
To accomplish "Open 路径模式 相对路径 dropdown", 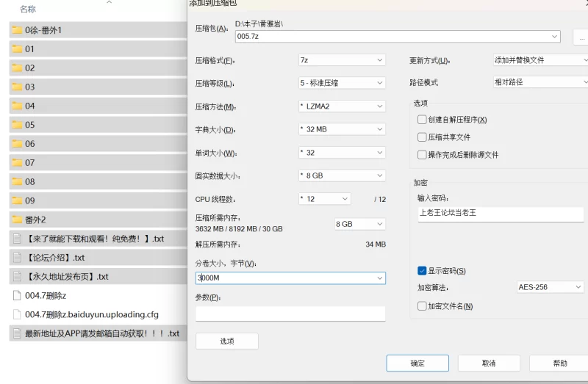I will click(x=541, y=82).
